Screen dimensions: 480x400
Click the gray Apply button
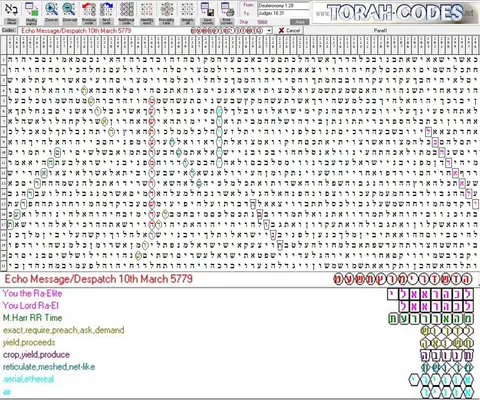[x=300, y=22]
